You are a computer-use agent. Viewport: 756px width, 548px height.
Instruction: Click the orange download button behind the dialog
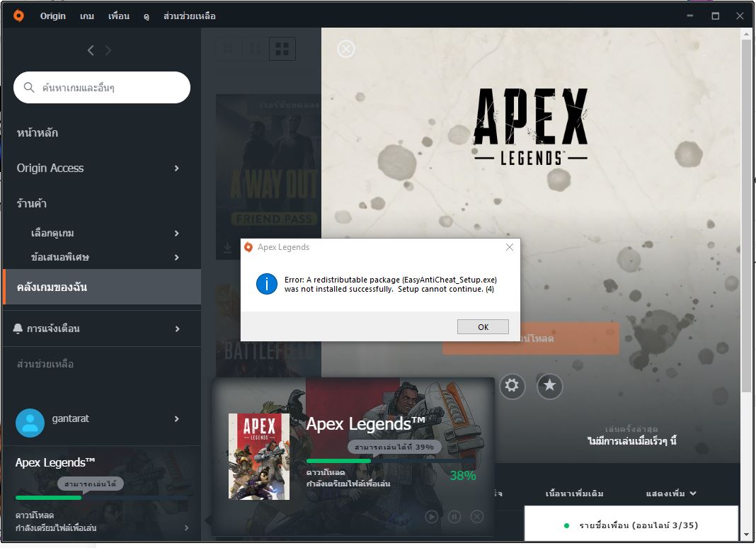(x=530, y=338)
